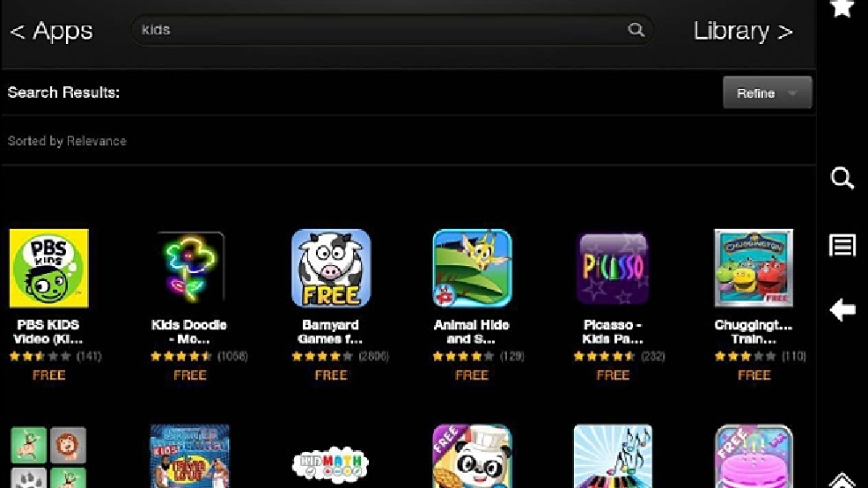868x488 pixels.
Task: Open Animal Hide and Seek app icon
Action: click(472, 268)
